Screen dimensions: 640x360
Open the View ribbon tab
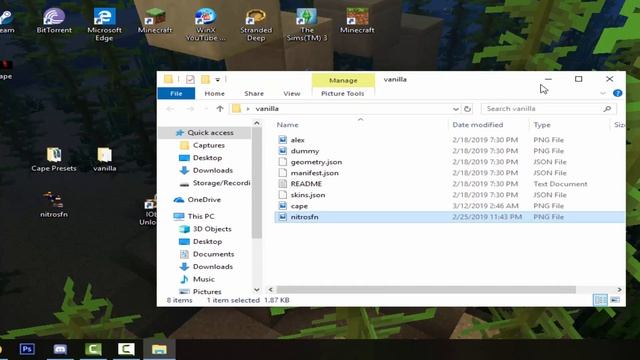click(291, 93)
